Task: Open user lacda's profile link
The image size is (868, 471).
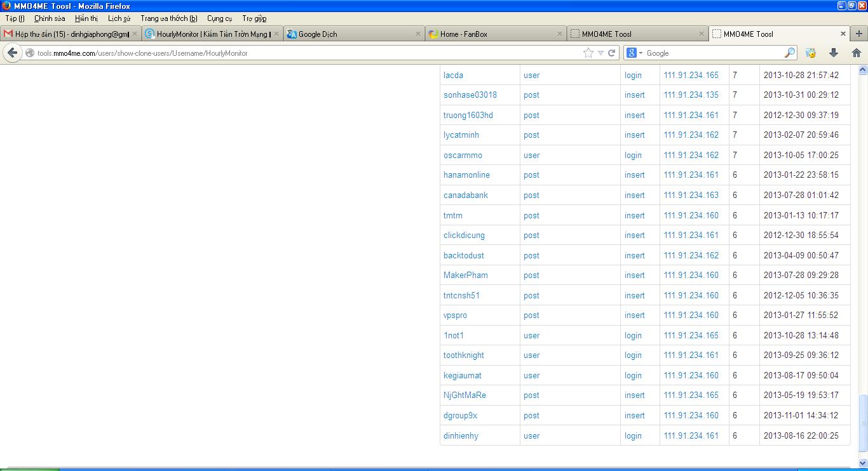Action: pos(453,75)
